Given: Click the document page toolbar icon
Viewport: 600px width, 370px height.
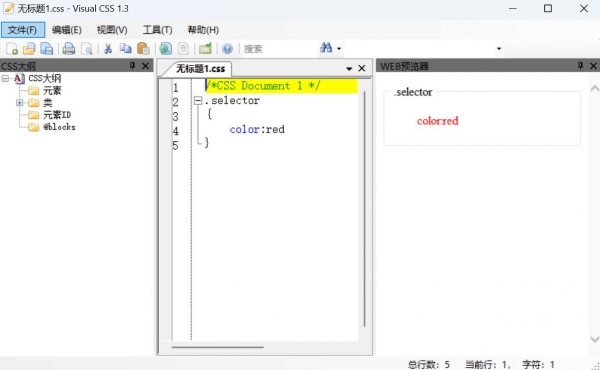Looking at the screenshot, I should pyautogui.click(x=183, y=49).
